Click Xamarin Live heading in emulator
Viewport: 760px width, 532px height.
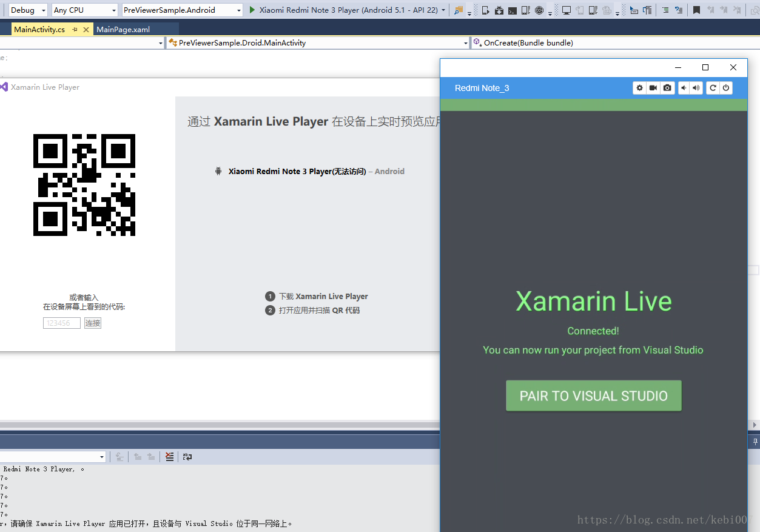coord(594,301)
